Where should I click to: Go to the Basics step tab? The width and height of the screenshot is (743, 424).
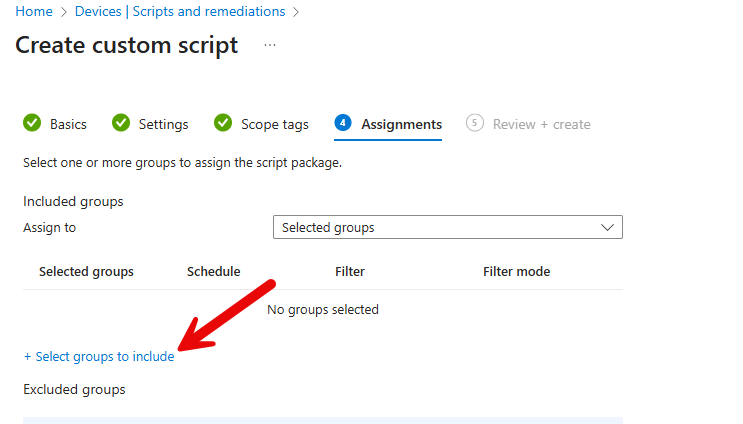pyautogui.click(x=68, y=124)
